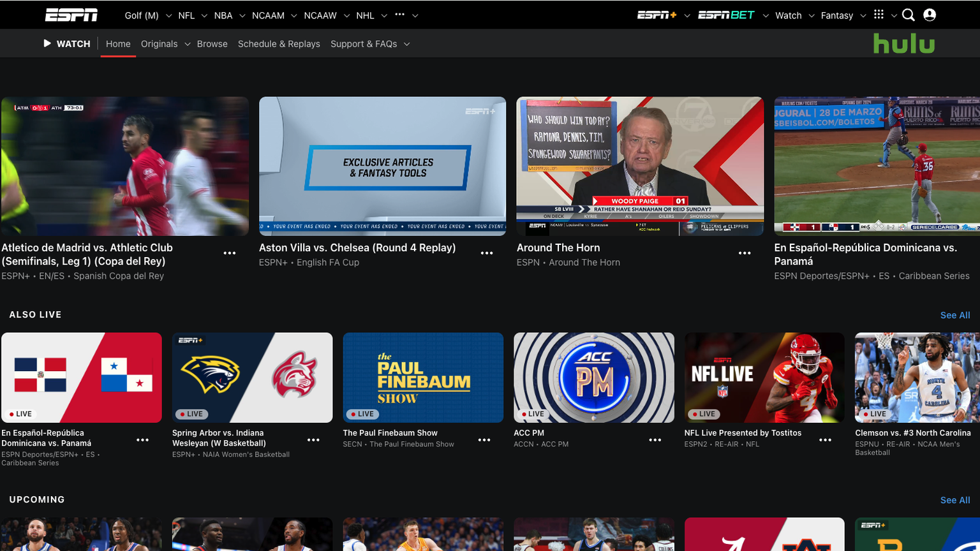Expand the ESPN BET chevron
The image size is (980, 551).
click(x=765, y=16)
